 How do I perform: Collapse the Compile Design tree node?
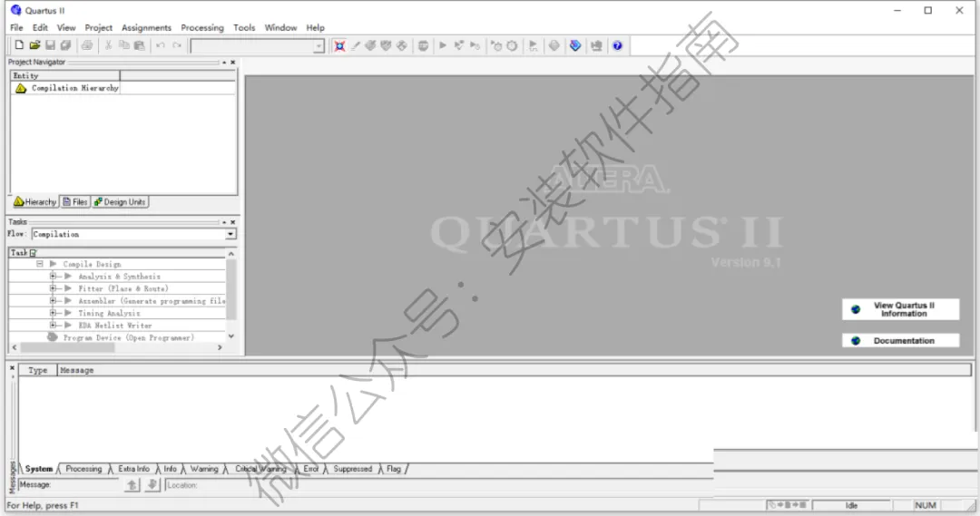coord(40,264)
